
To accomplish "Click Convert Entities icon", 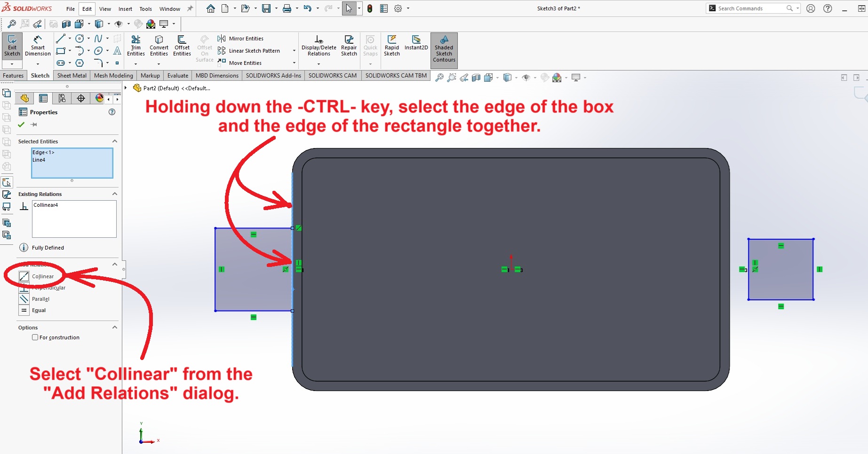I will tap(159, 46).
